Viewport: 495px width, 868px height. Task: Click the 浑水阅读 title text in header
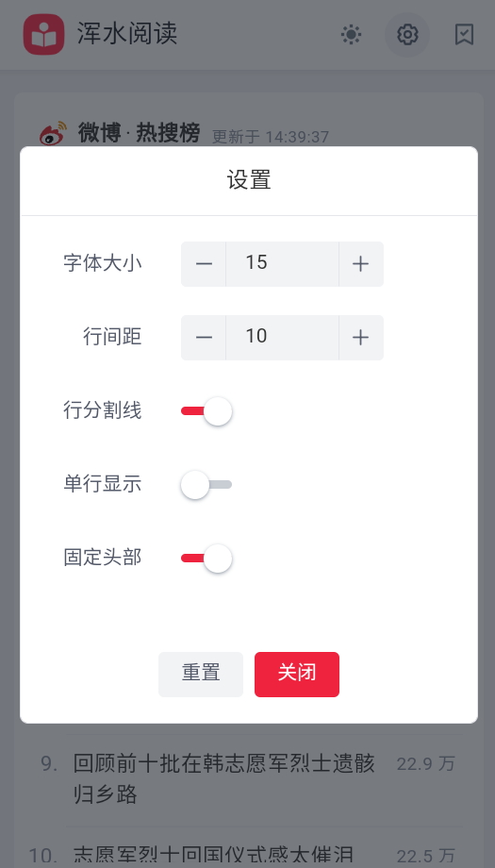click(x=127, y=34)
